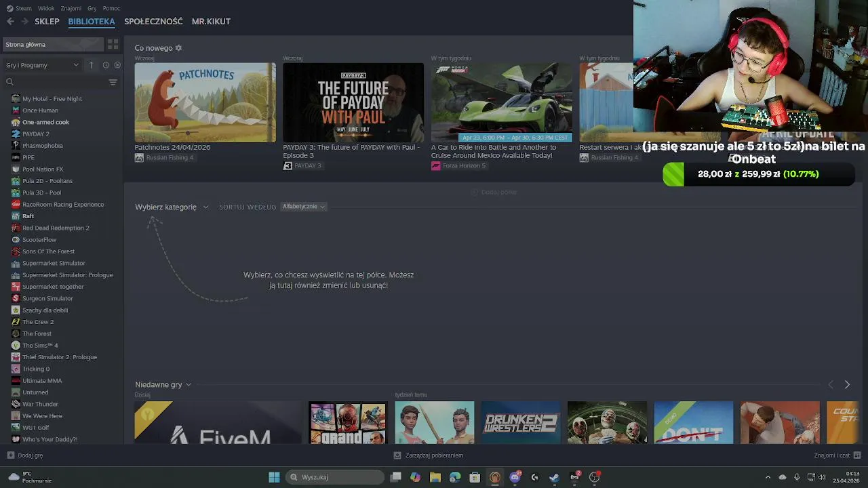
Task: Toggle sort direction arrow in library sidebar
Action: tap(91, 65)
